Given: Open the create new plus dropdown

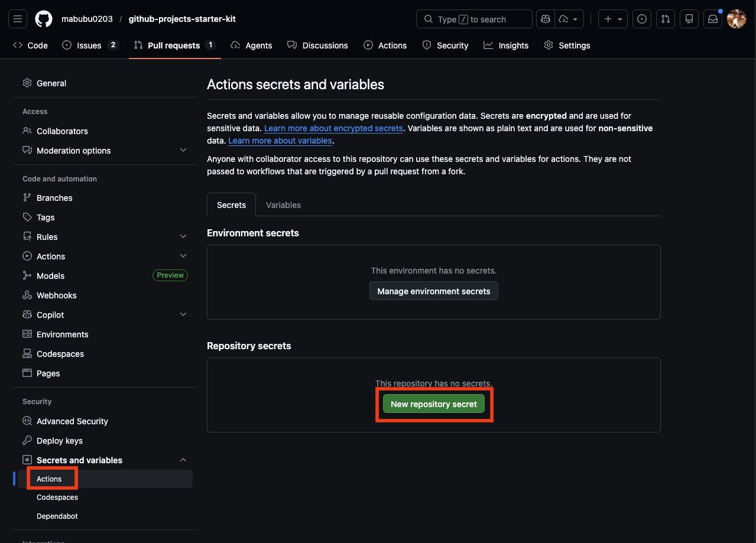Looking at the screenshot, I should pos(612,19).
